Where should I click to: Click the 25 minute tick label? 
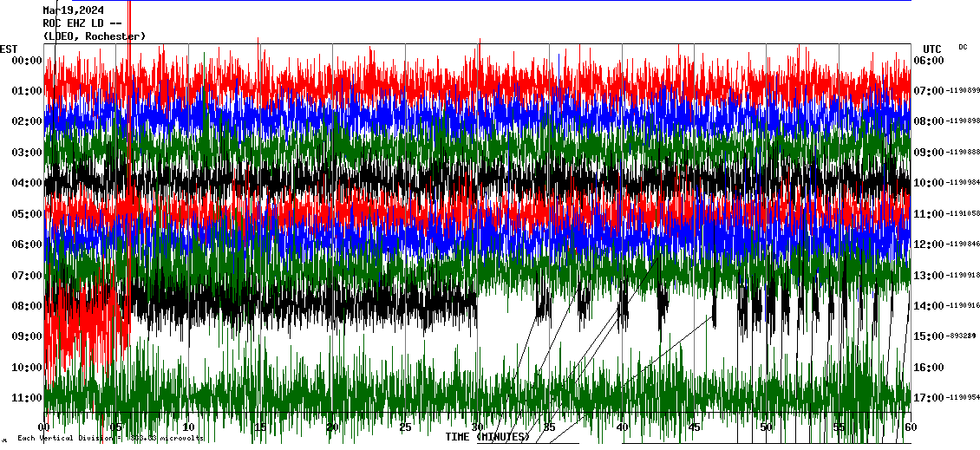tap(404, 427)
